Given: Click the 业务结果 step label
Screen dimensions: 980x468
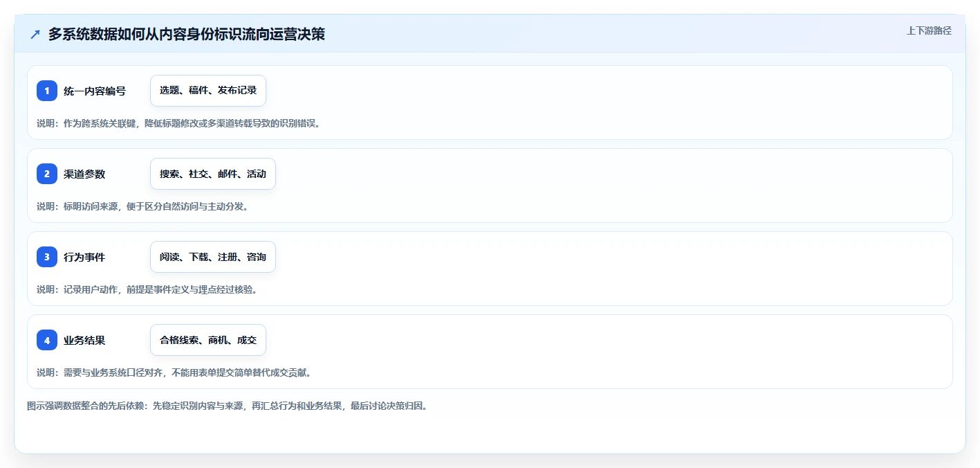Looking at the screenshot, I should tap(84, 340).
